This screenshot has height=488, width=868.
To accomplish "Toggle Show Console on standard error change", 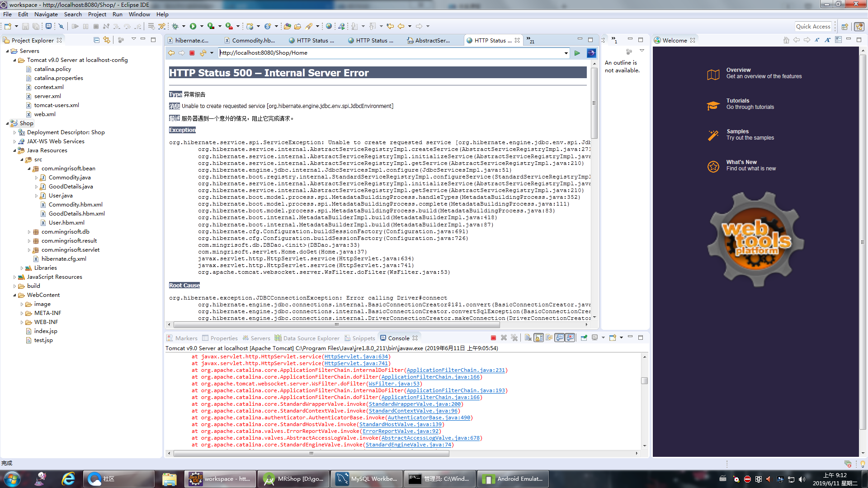I will (x=570, y=338).
